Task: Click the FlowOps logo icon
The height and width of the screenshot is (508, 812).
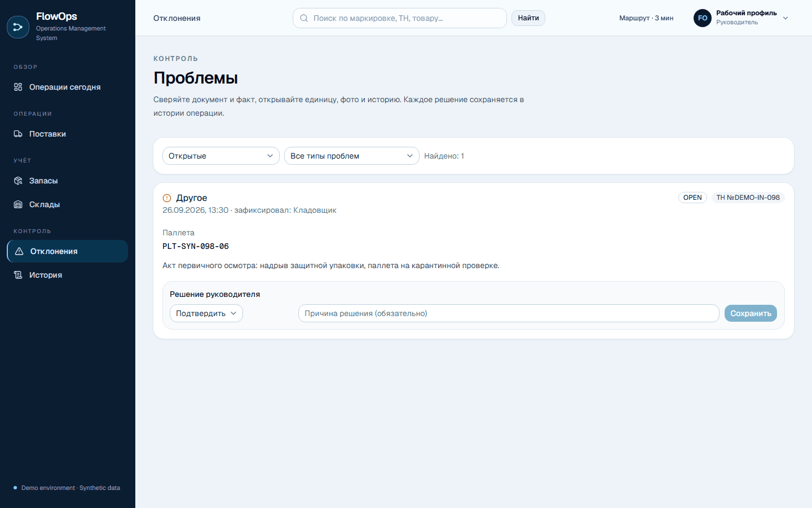Action: [x=18, y=27]
